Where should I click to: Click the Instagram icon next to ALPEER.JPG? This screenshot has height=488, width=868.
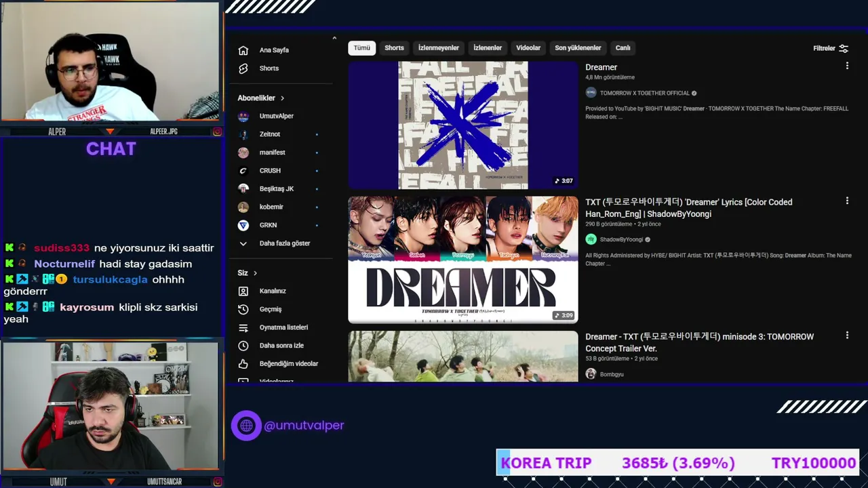pos(217,131)
